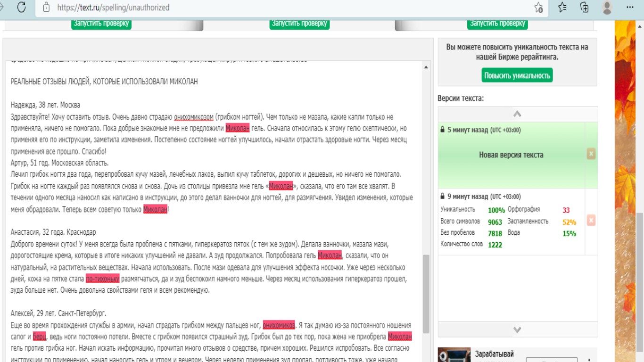The image size is (644, 362).
Task: Click scroll-up arrow of text area
Action: (426, 67)
